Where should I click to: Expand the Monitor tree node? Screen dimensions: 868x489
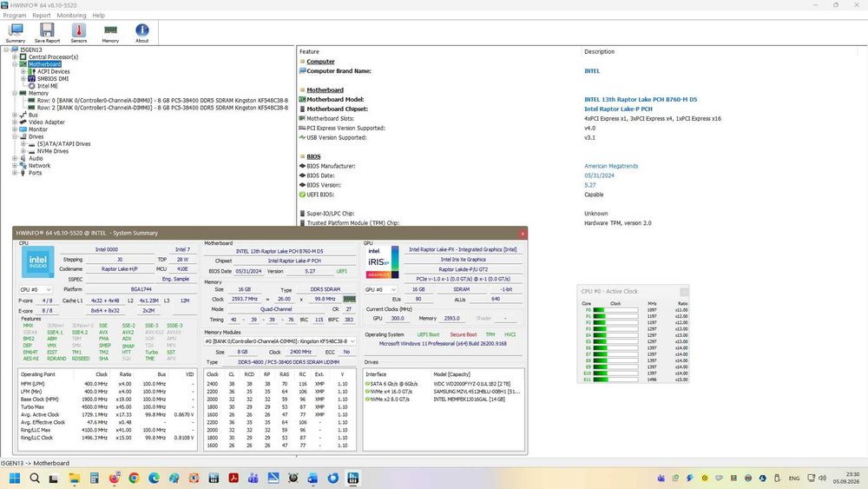tap(15, 129)
